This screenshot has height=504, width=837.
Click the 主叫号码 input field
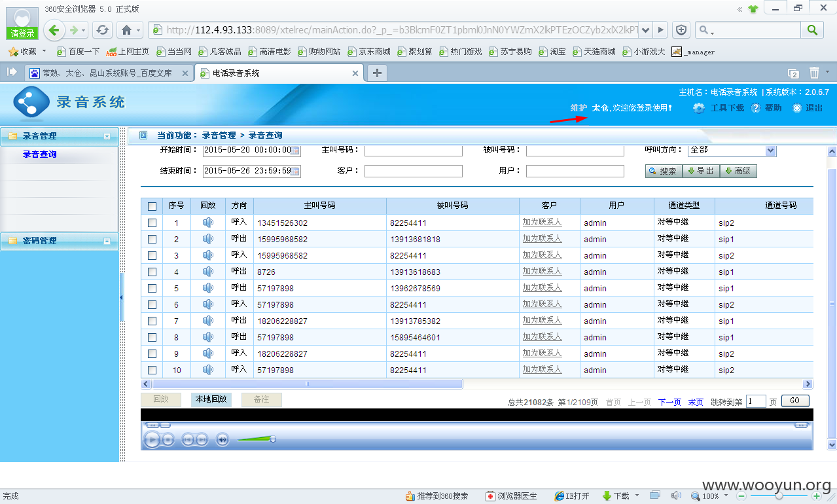click(x=414, y=151)
